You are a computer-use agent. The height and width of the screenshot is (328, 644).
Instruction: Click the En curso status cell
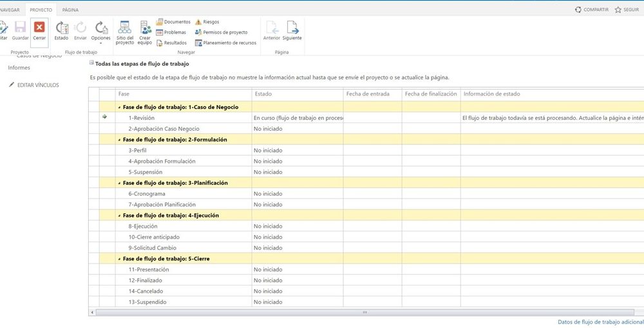[298, 118]
